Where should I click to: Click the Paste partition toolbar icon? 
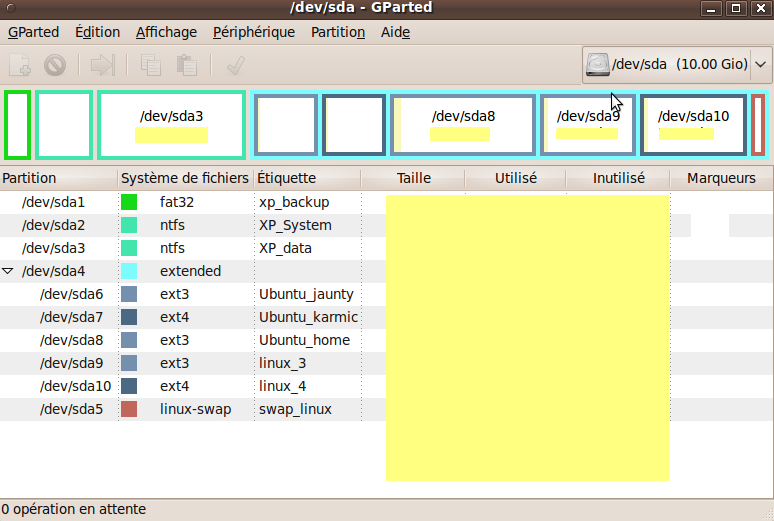pos(187,65)
